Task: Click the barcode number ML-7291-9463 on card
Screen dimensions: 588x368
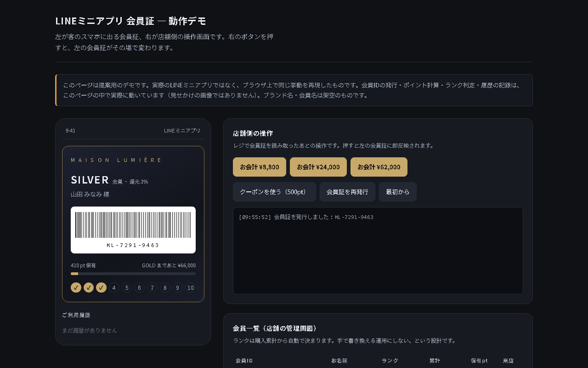Action: click(x=133, y=245)
